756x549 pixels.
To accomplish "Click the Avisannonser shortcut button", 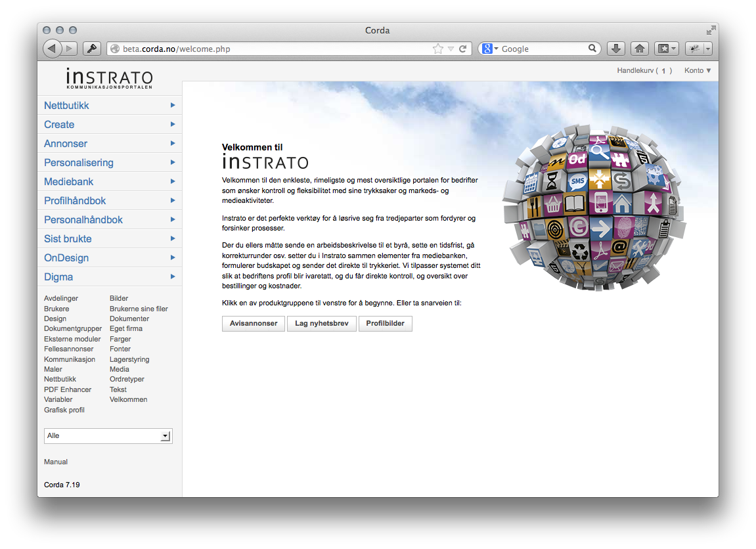I will [x=254, y=324].
